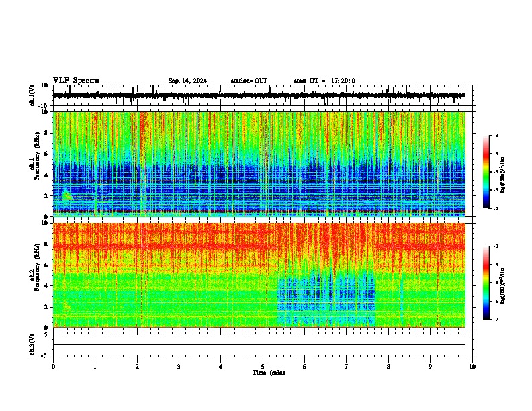Screen dimensions: 532x411
Task: Click the ch.1 spectrogram color scale bar
Action: [486, 172]
